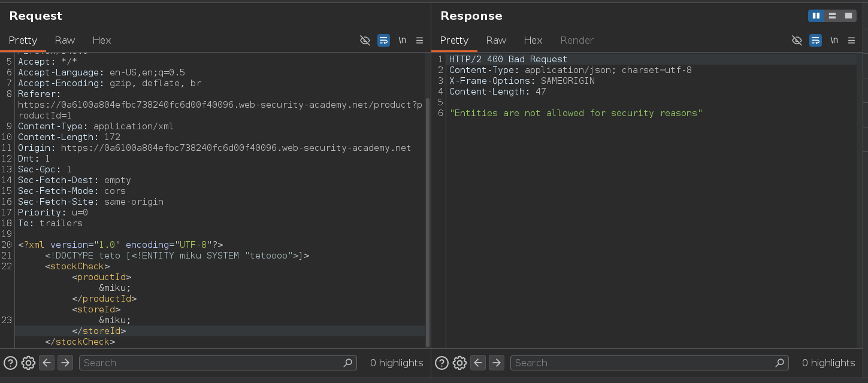Switch Response view to Raw tab

pos(496,40)
